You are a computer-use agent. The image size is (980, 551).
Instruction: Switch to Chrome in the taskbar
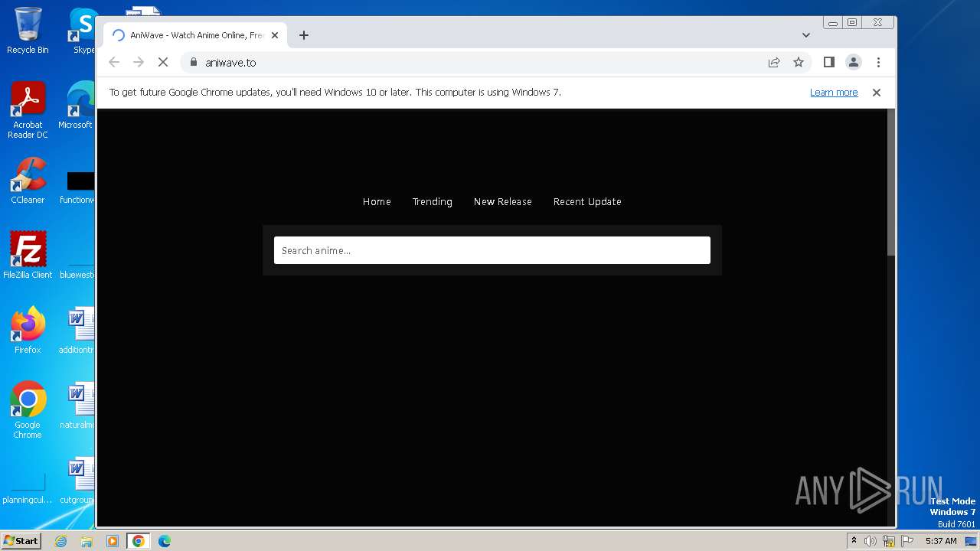click(x=139, y=541)
